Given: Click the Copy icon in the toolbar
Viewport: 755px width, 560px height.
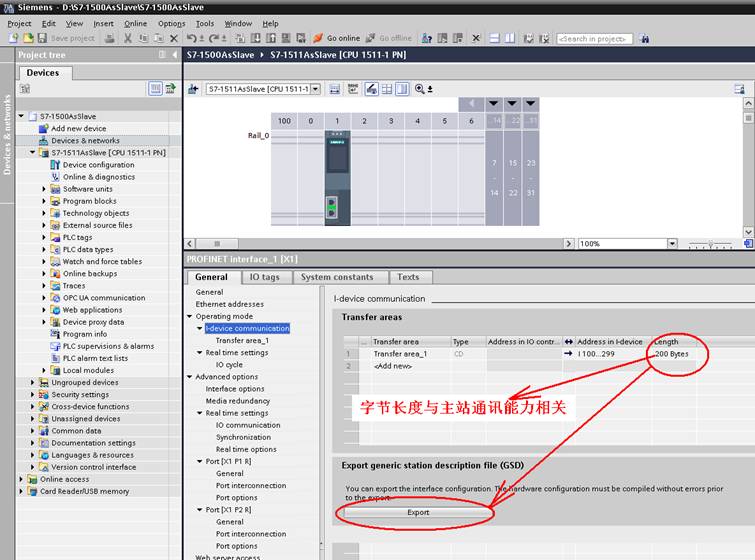Looking at the screenshot, I should pyautogui.click(x=143, y=38).
